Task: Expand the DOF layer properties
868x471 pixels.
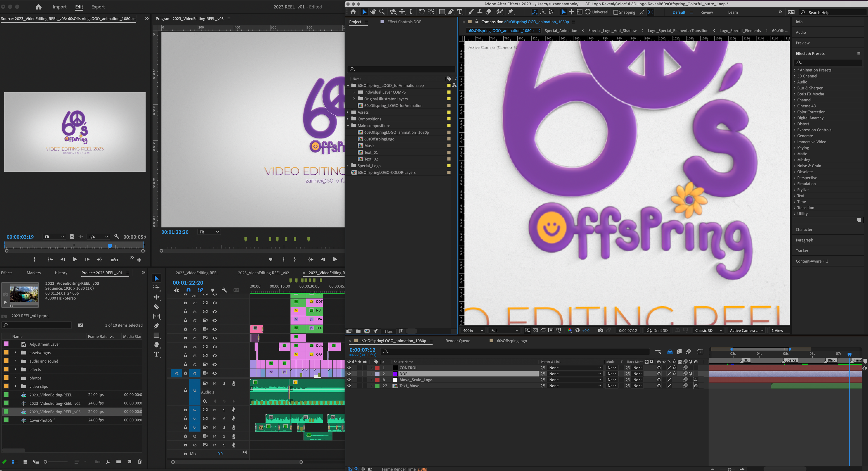Action: (x=372, y=374)
